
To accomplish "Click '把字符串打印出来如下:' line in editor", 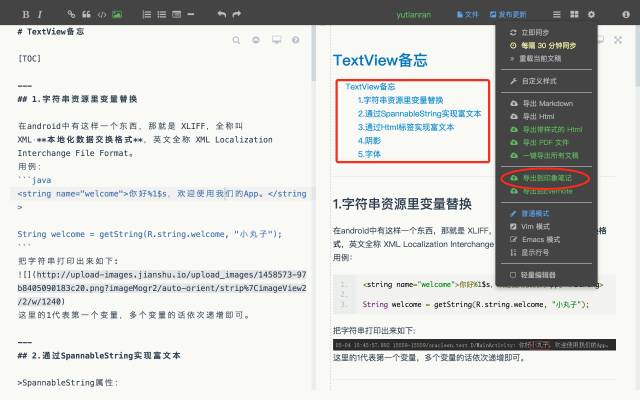I will (x=68, y=261).
